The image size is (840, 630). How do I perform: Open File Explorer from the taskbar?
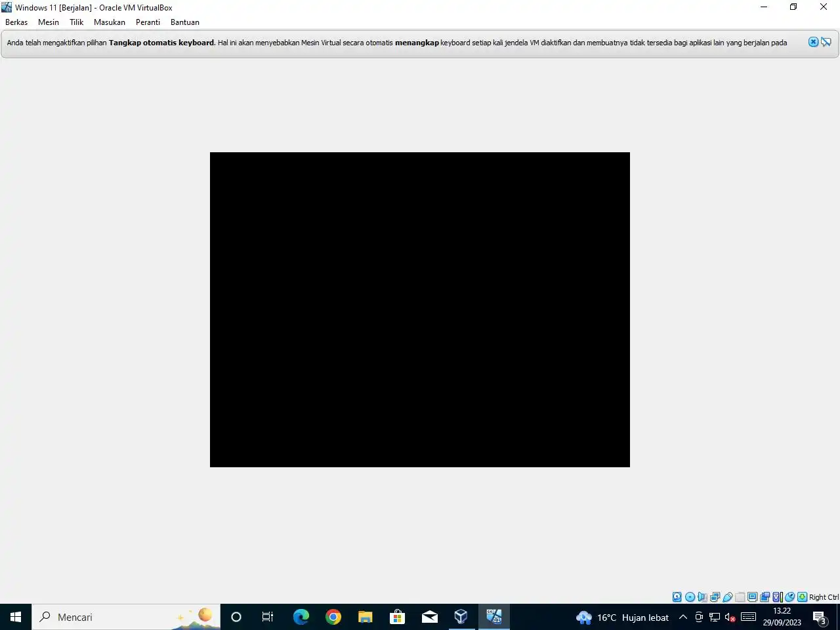[x=365, y=617]
